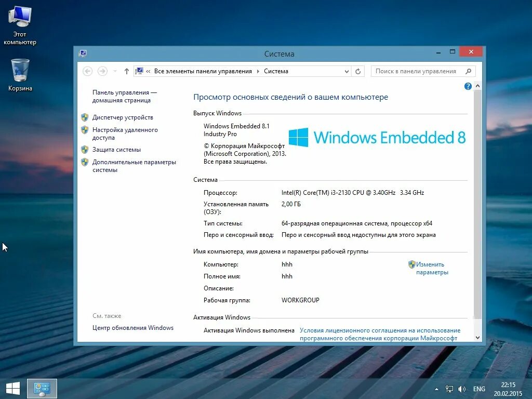The width and height of the screenshot is (532, 399).
Task: Open the Корзина desktop icon
Action: (x=20, y=70)
